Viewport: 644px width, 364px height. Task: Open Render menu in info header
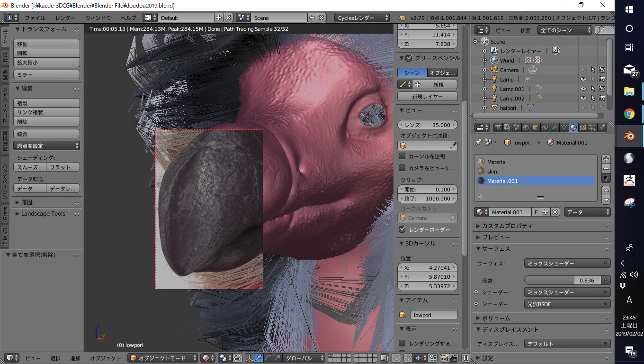tap(65, 18)
